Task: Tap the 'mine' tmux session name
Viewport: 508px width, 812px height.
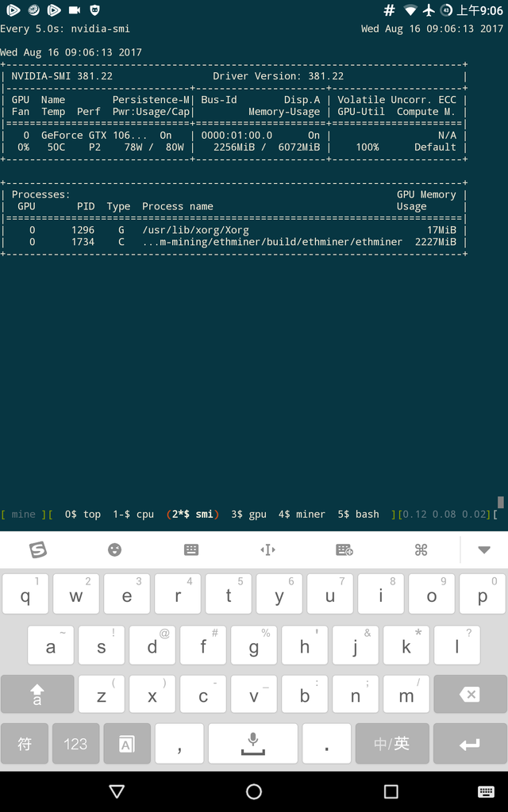Action: click(x=24, y=514)
